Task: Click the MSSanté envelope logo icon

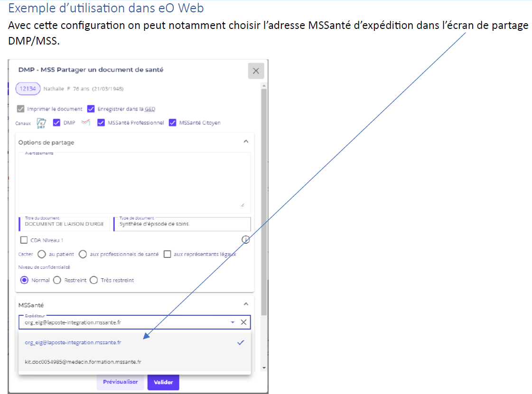Action: pyautogui.click(x=85, y=123)
